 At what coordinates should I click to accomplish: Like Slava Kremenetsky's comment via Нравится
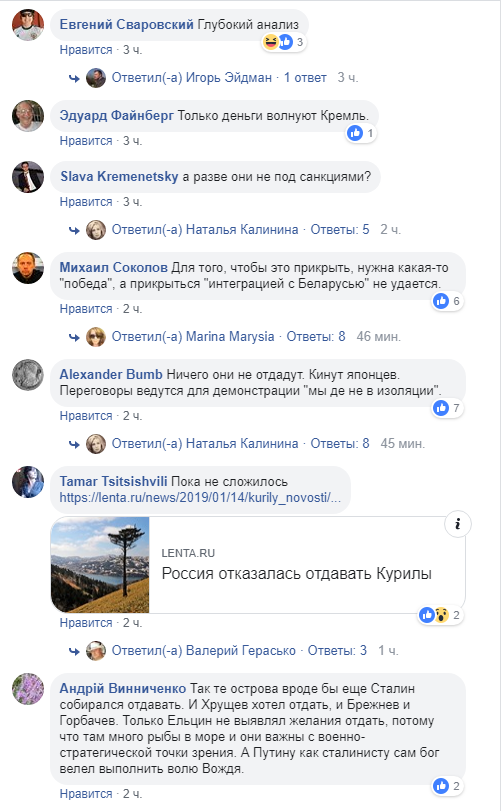click(86, 202)
